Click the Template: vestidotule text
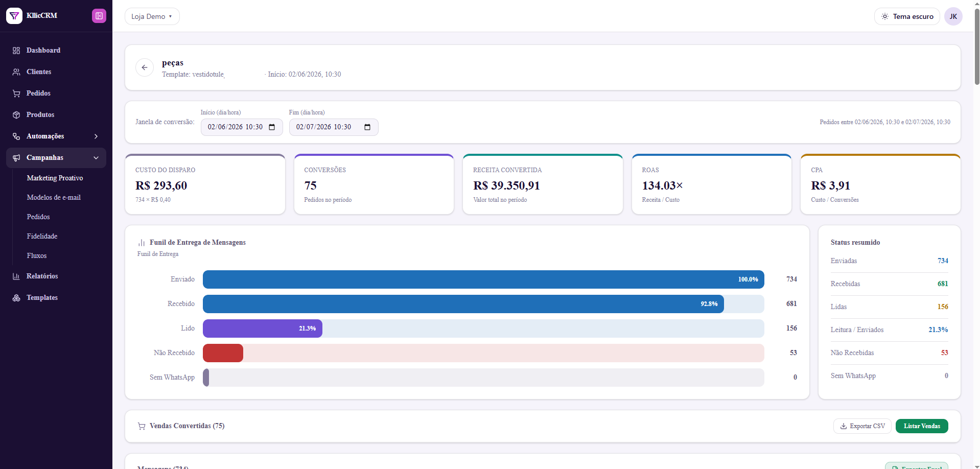The width and height of the screenshot is (980, 469). [193, 75]
